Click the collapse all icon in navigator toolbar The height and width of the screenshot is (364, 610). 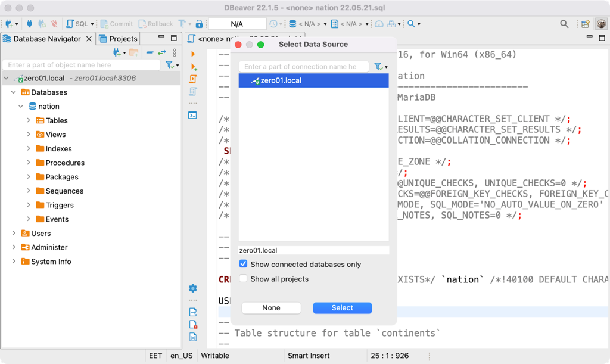click(150, 52)
